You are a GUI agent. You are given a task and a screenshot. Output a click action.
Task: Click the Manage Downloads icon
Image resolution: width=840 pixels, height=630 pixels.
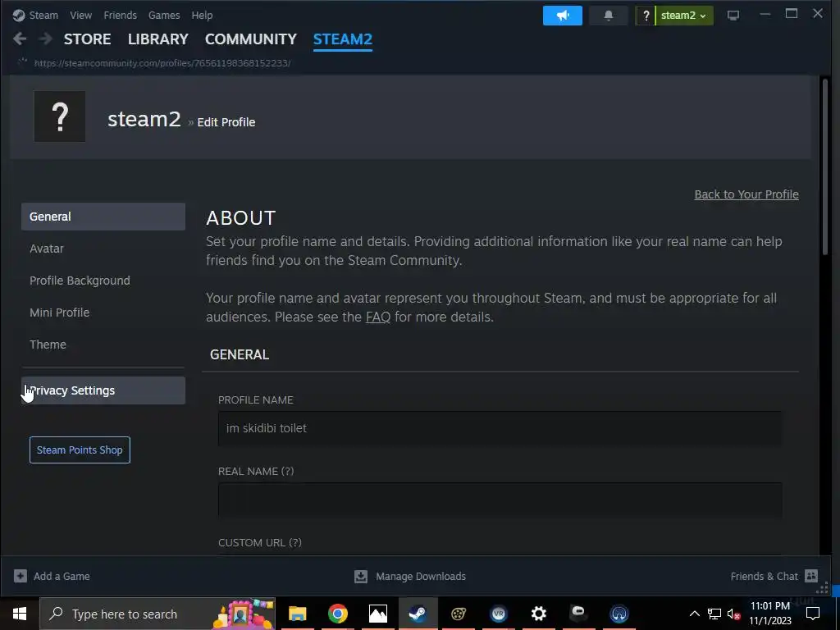pyautogui.click(x=361, y=576)
